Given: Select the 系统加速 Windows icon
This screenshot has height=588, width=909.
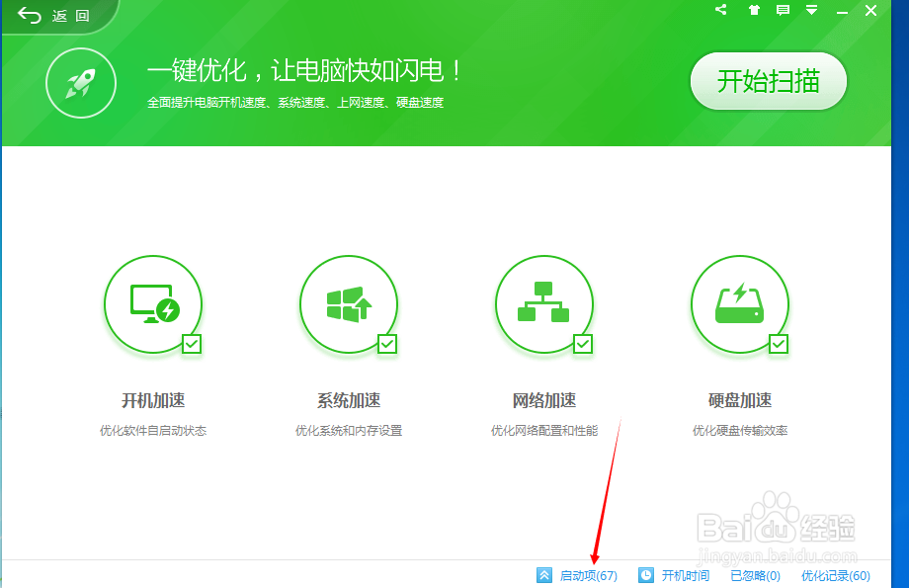Looking at the screenshot, I should [349, 303].
